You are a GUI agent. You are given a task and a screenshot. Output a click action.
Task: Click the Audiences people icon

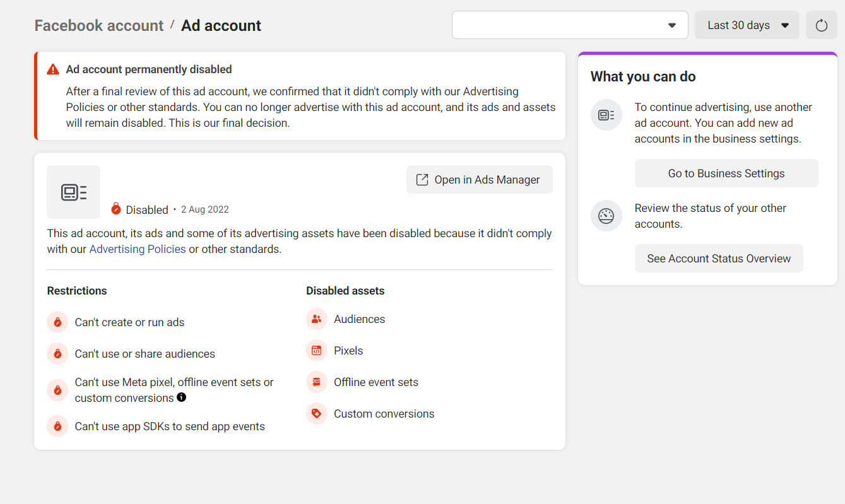click(x=317, y=319)
